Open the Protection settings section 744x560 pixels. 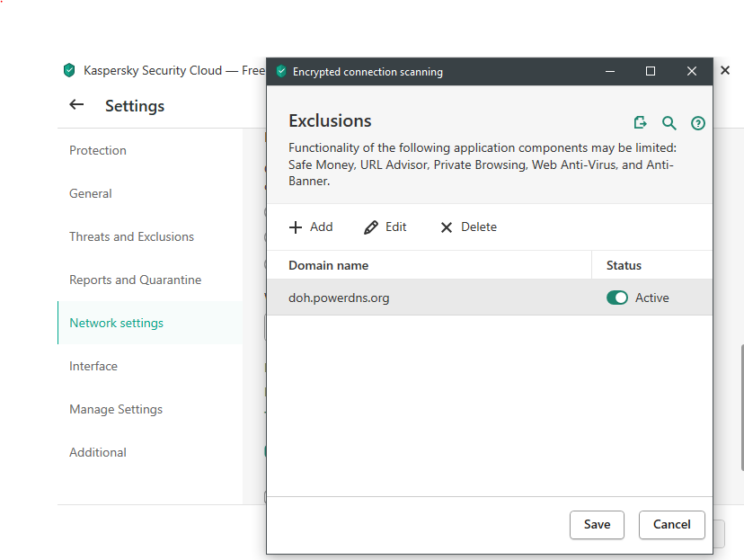click(98, 150)
